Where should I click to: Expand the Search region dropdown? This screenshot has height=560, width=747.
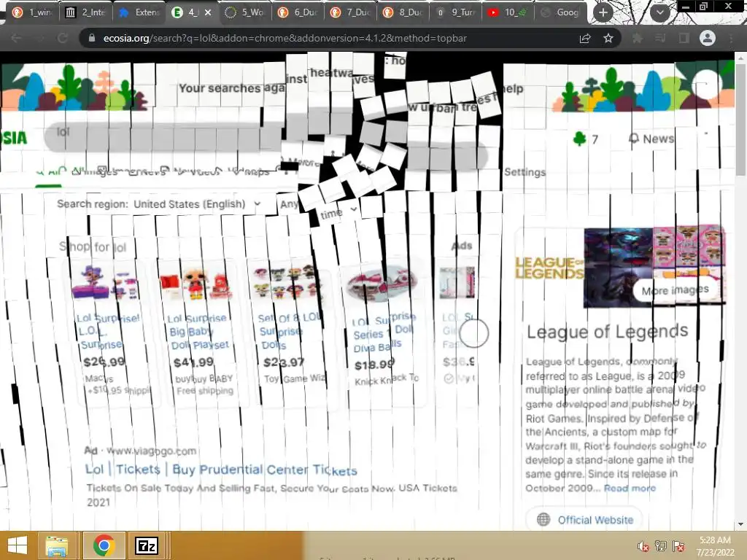158,204
